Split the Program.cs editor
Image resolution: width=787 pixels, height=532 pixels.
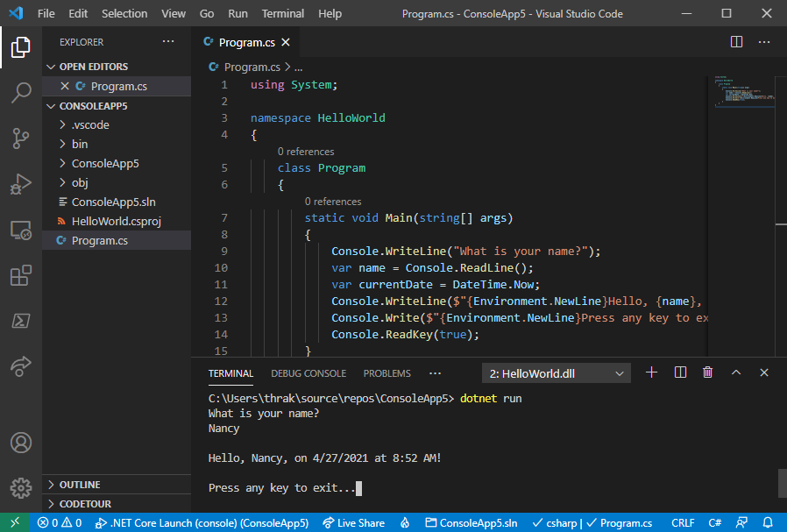736,41
